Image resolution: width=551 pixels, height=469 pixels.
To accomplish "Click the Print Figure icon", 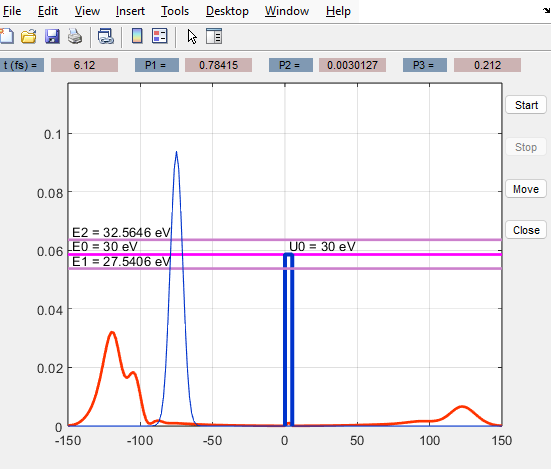I will [x=75, y=36].
